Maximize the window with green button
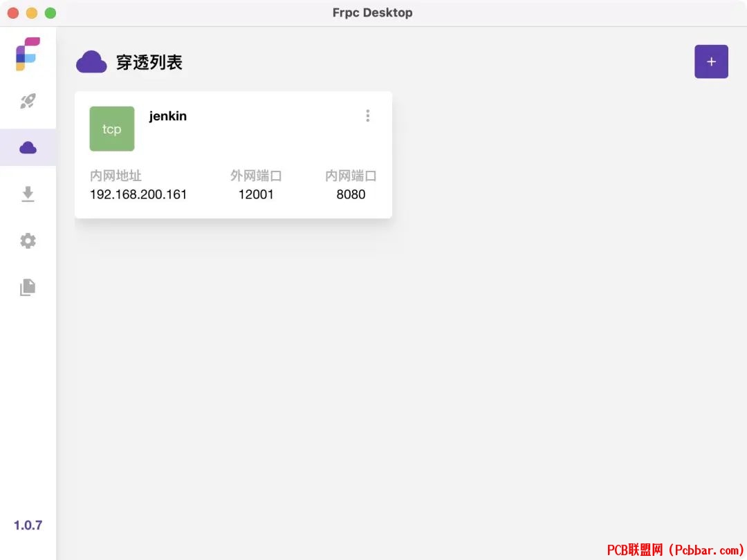 pos(50,13)
